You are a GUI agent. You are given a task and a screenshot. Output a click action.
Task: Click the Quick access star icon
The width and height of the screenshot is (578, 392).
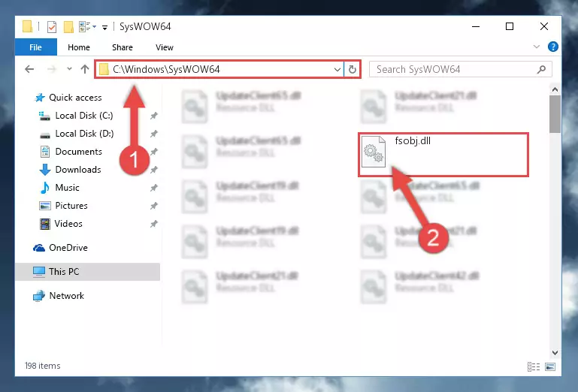(x=39, y=98)
